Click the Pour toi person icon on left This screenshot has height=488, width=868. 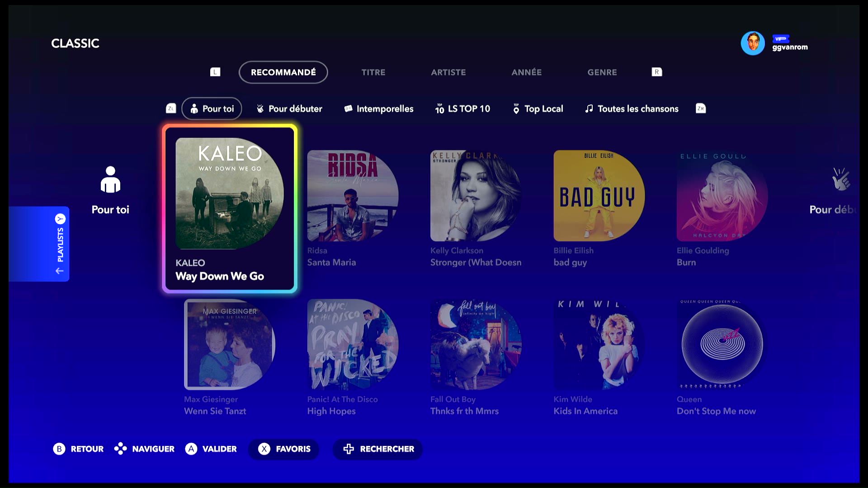coord(110,179)
